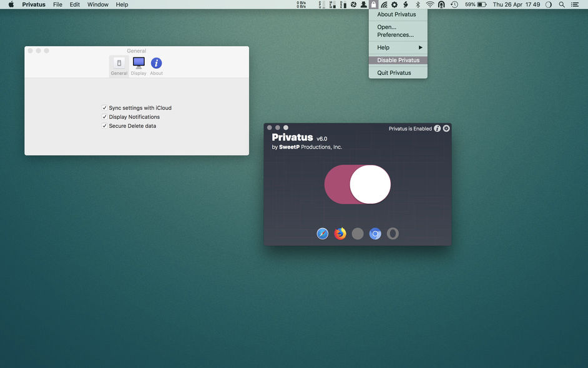The width and height of the screenshot is (588, 368).
Task: Click the striped arc signal icon in menu bar
Action: click(x=384, y=4)
